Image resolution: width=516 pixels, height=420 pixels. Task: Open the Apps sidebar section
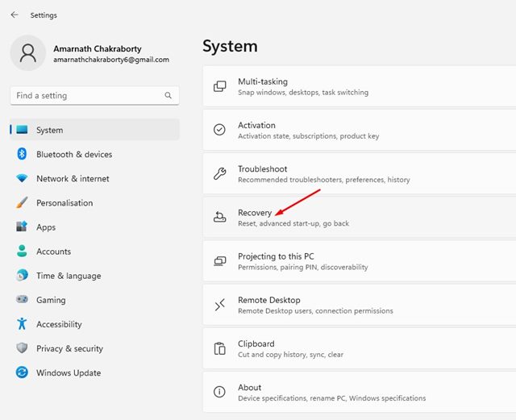click(46, 227)
